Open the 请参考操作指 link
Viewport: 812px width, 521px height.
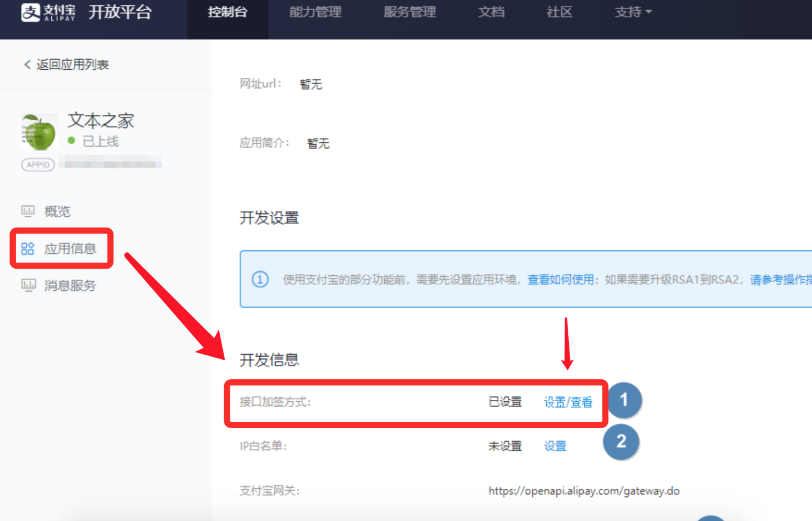(780, 279)
